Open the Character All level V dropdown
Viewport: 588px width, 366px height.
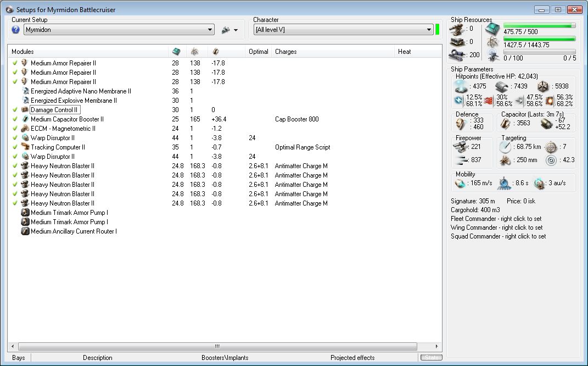point(344,30)
